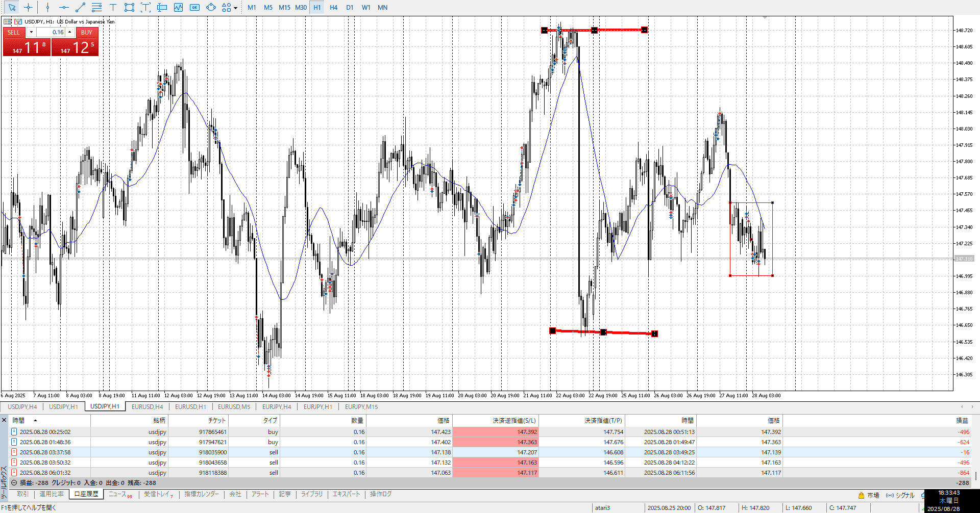This screenshot has height=513, width=980.
Task: Select the crosshair cursor tool
Action: [28, 8]
